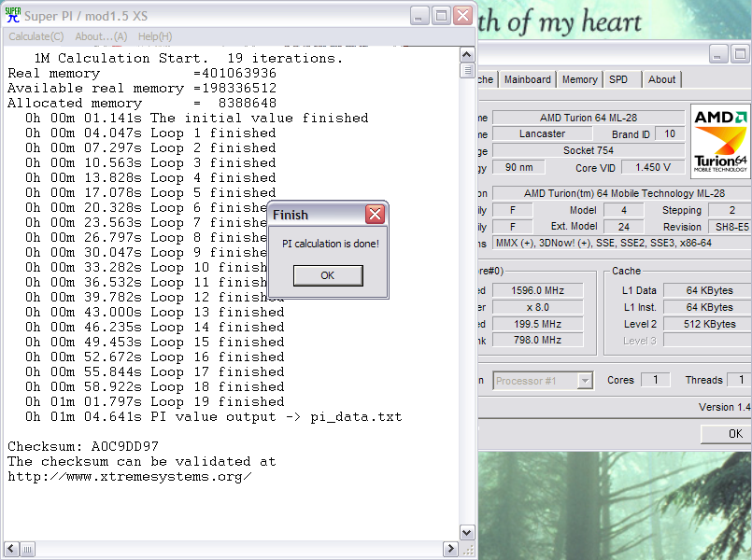Viewport: 752px width, 560px height.
Task: Click the OK button in CPU-Z window
Action: (x=726, y=434)
